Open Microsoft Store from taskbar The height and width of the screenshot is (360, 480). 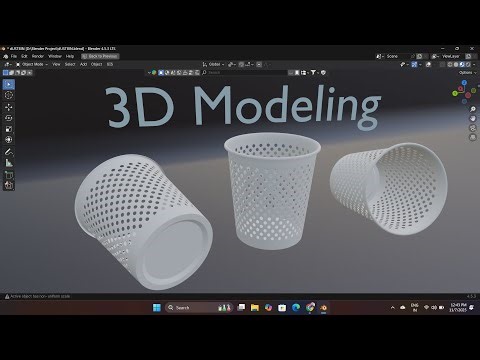(x=282, y=307)
